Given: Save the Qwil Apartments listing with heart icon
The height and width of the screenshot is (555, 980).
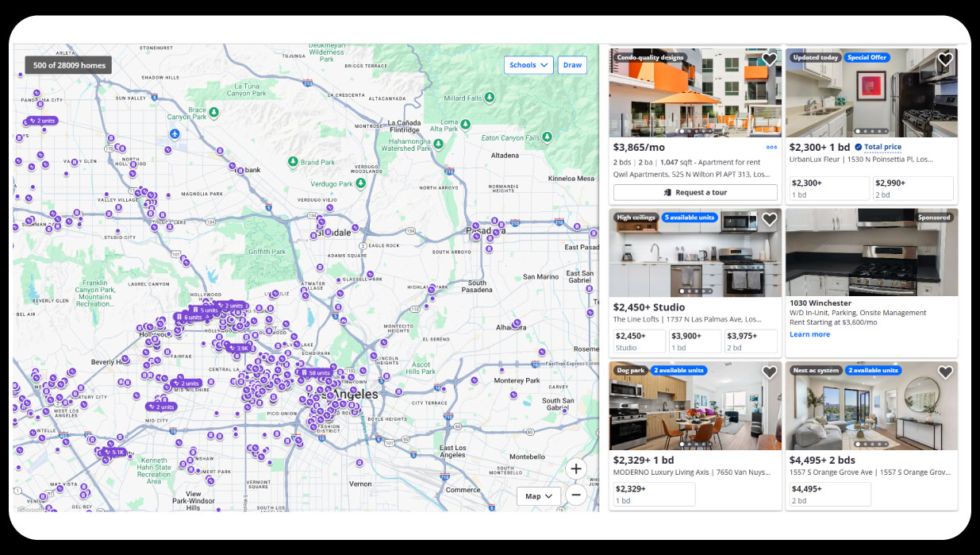Looking at the screenshot, I should (769, 60).
